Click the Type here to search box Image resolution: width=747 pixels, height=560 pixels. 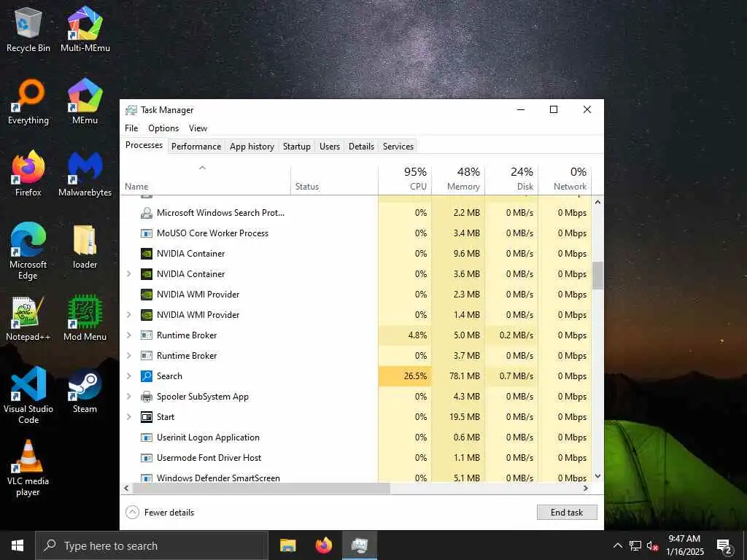[x=152, y=545]
